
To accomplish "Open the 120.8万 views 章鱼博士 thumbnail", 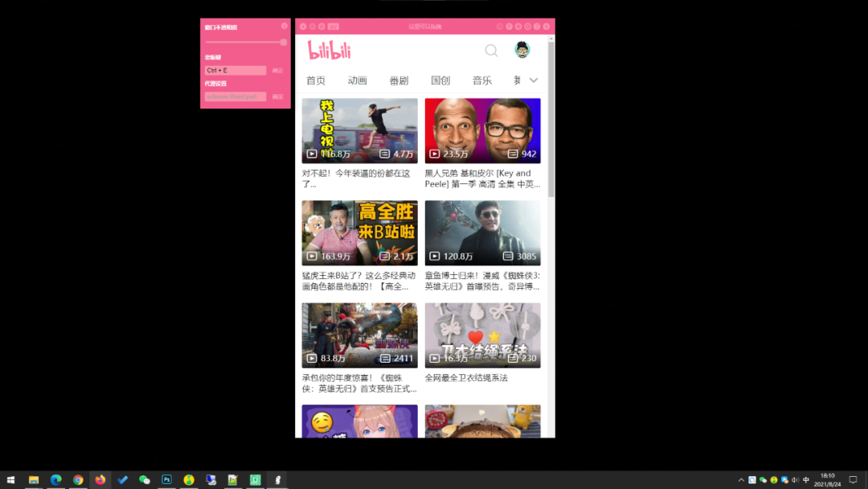I will click(x=483, y=232).
